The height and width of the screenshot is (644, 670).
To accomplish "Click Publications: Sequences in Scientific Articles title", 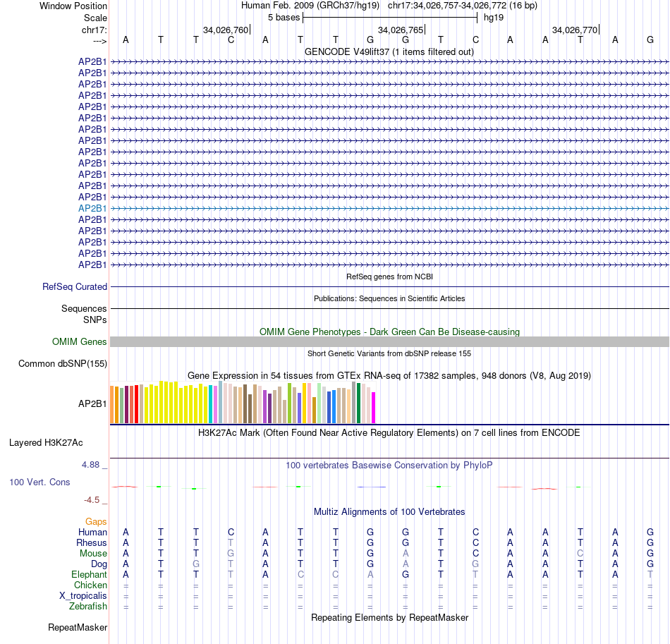I will (389, 298).
